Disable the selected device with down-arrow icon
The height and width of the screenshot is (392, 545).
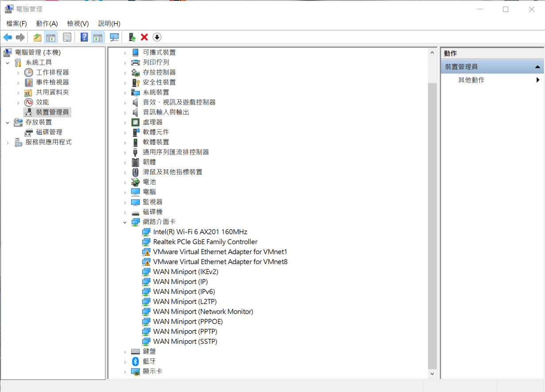point(157,37)
